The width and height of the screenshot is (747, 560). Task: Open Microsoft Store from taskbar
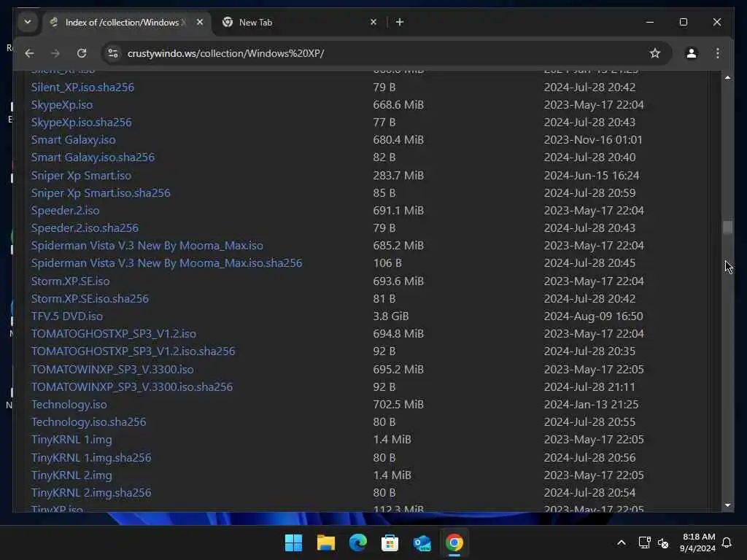[390, 542]
